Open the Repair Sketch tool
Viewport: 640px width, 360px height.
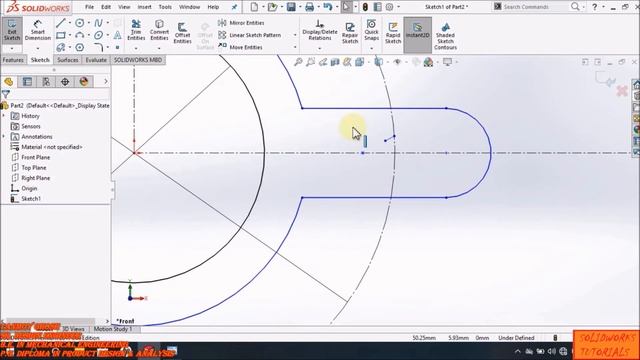(350, 33)
